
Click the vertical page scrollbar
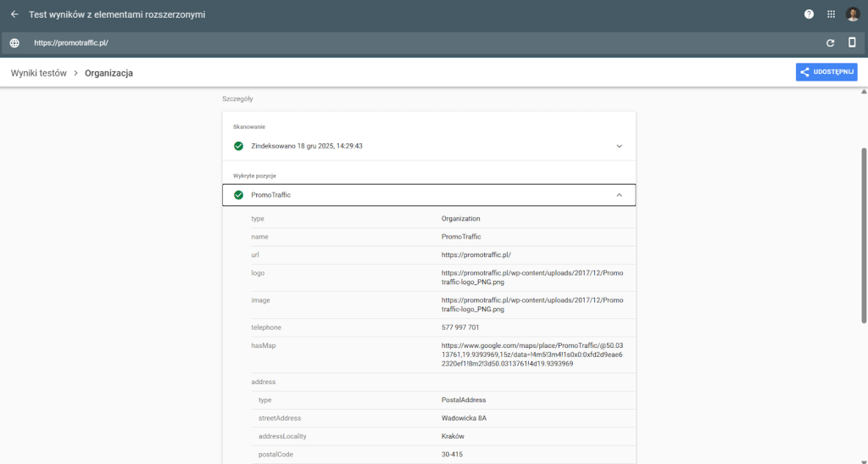point(864,235)
